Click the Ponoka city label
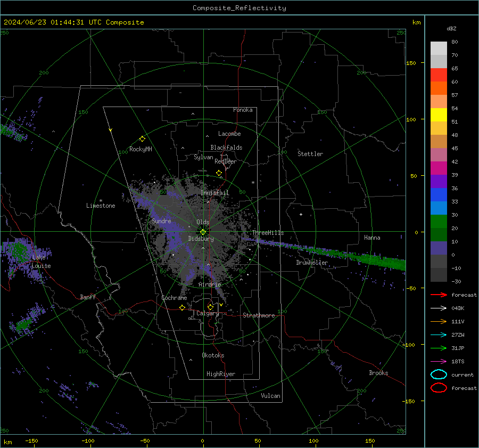Viewport: 479px width, 448px height. [243, 110]
